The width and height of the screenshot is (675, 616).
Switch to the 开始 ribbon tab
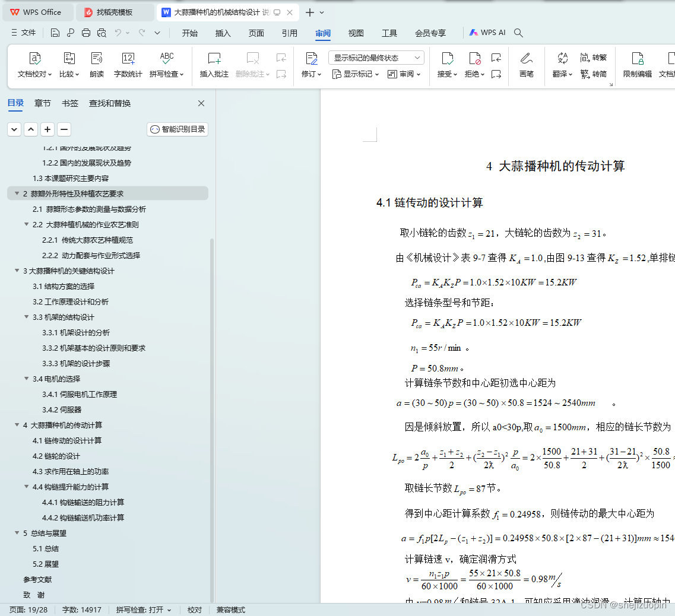point(189,33)
